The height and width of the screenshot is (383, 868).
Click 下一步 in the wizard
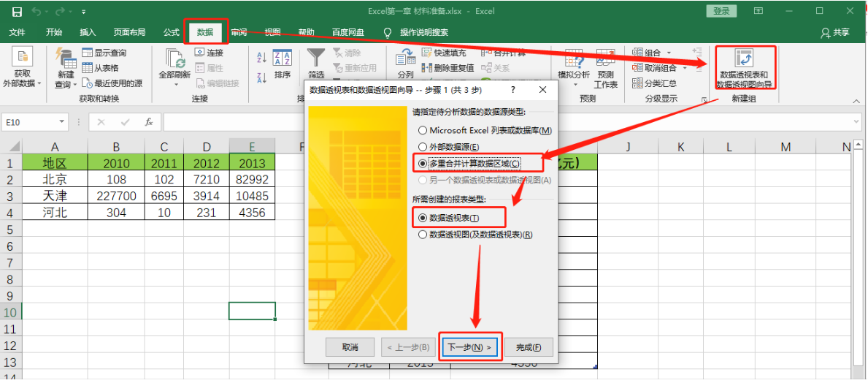click(x=469, y=347)
